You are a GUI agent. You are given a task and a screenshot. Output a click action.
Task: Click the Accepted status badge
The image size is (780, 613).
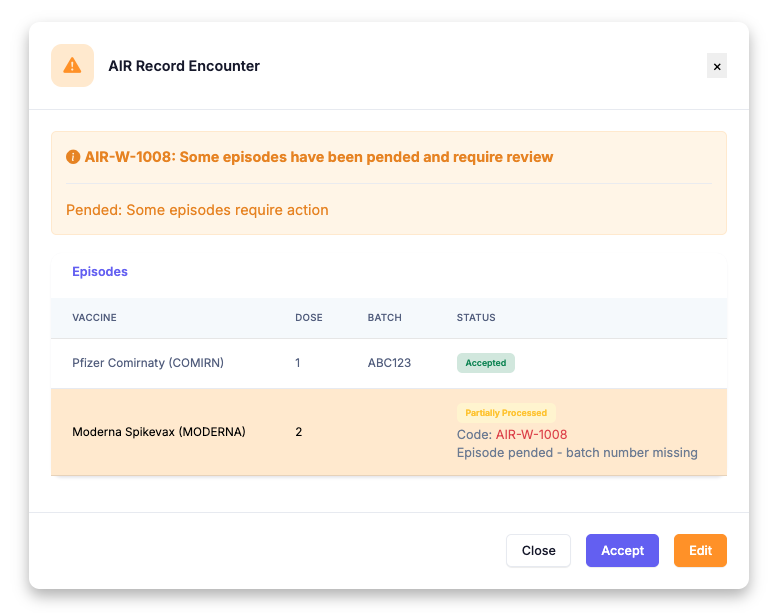486,363
